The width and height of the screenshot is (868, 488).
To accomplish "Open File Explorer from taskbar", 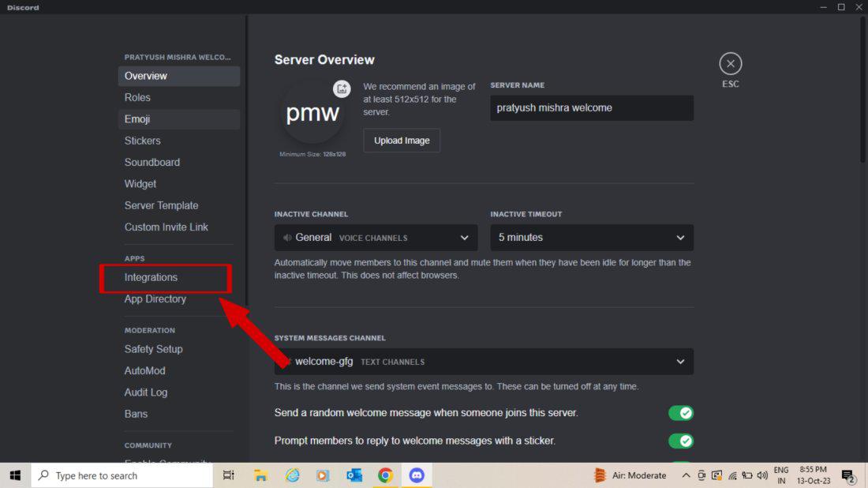I will pyautogui.click(x=260, y=475).
